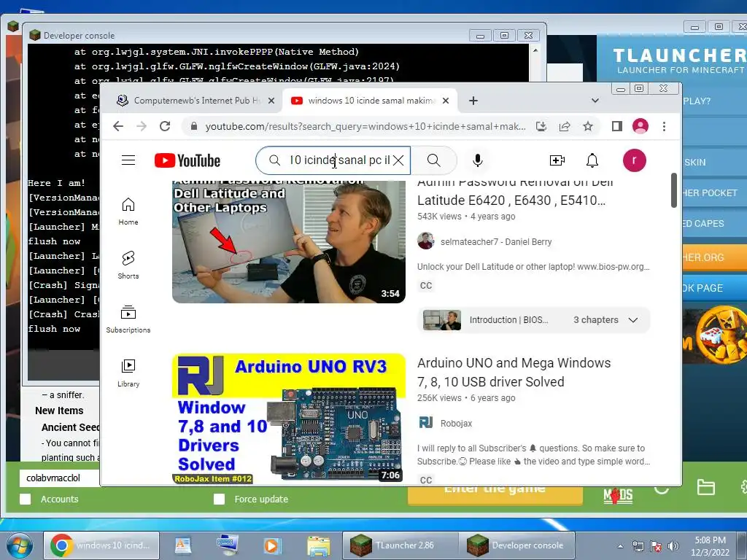The height and width of the screenshot is (560, 747).
Task: Select the windows 10 icinde samal YouTube tab
Action: coord(369,101)
